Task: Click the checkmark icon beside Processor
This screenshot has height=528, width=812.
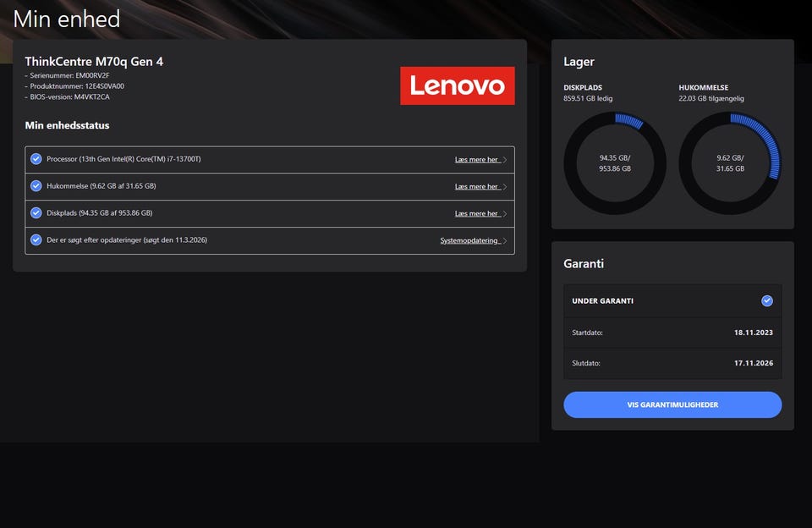Action: 36,159
